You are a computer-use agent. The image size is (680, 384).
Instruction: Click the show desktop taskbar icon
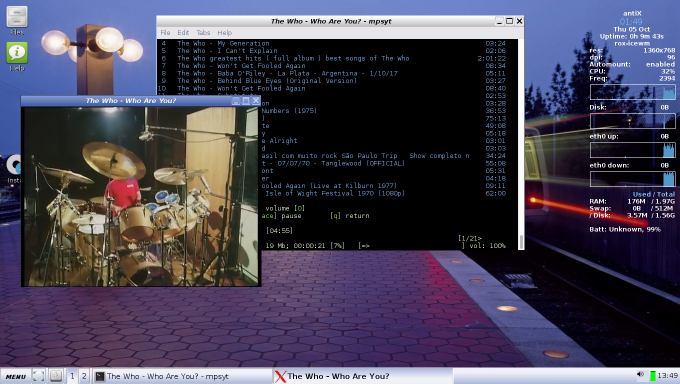click(x=38, y=376)
